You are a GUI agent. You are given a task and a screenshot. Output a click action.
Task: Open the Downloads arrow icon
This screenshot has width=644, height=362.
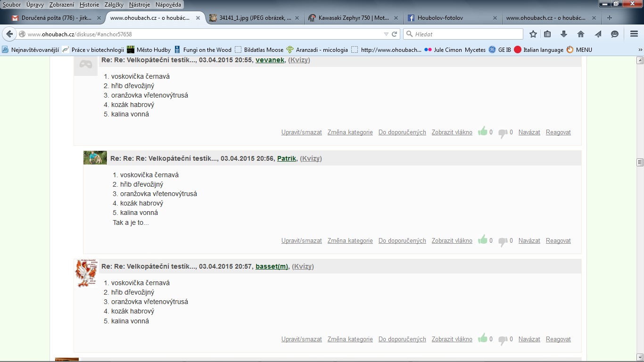[564, 34]
